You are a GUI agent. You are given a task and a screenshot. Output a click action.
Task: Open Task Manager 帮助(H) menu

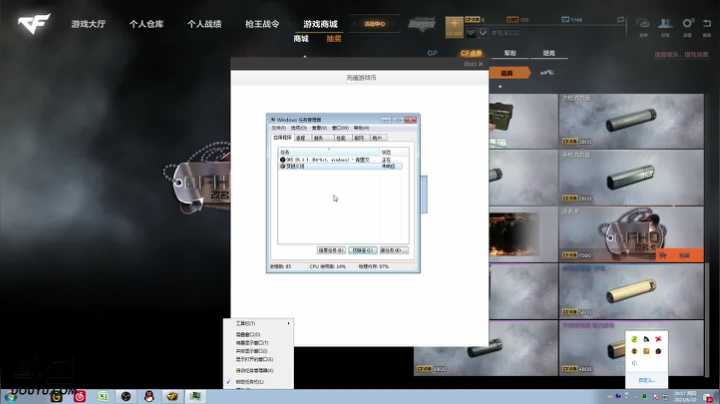click(361, 128)
